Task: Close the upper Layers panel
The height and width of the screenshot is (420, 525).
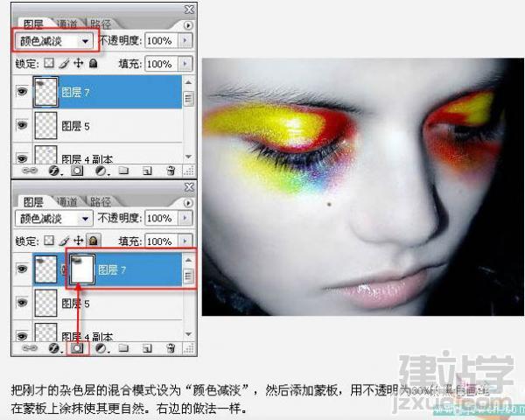Action: (189, 10)
